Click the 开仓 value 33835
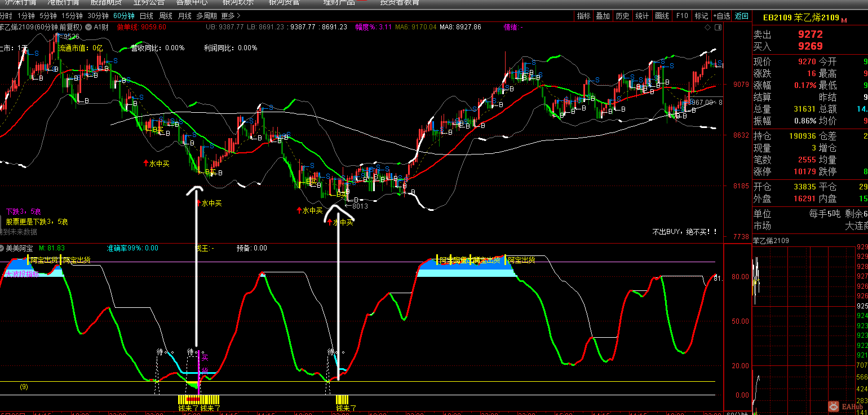Screen dimensions: 868x415 coord(805,187)
